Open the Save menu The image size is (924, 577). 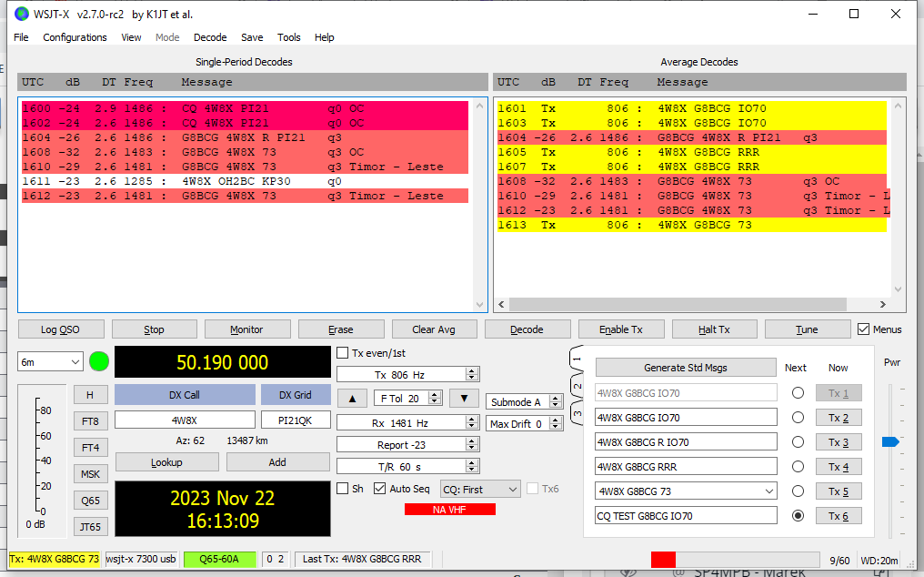click(252, 37)
